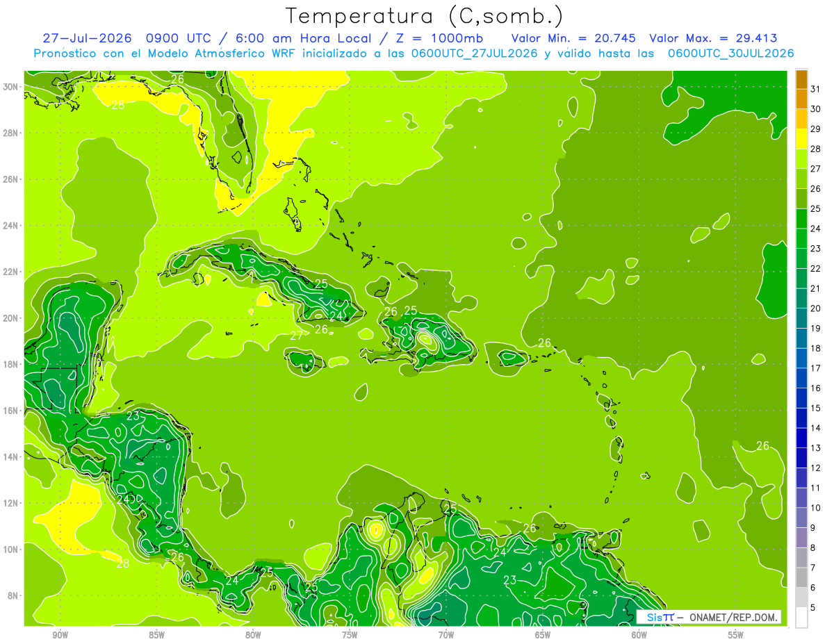Click the '8N' latitude axis label
834x644 pixels.
coord(13,595)
